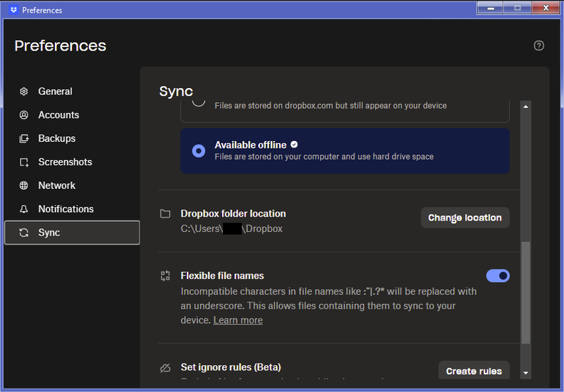Screen dimensions: 564x392
Task: Click the Change location button
Action: [x=465, y=218]
